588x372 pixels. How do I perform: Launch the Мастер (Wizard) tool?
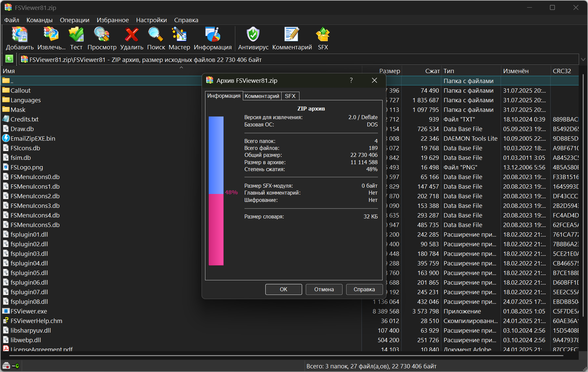click(x=179, y=35)
